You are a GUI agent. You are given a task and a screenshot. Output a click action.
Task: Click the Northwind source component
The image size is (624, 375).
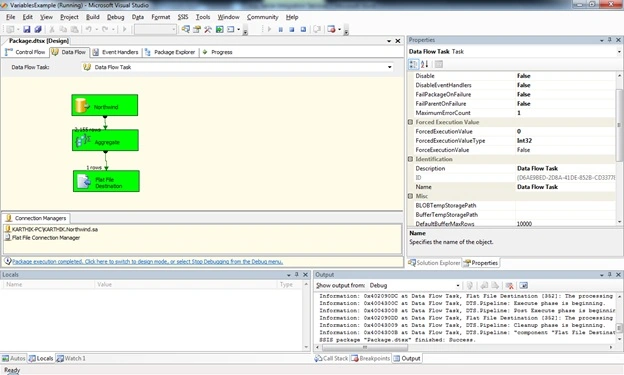pos(105,105)
